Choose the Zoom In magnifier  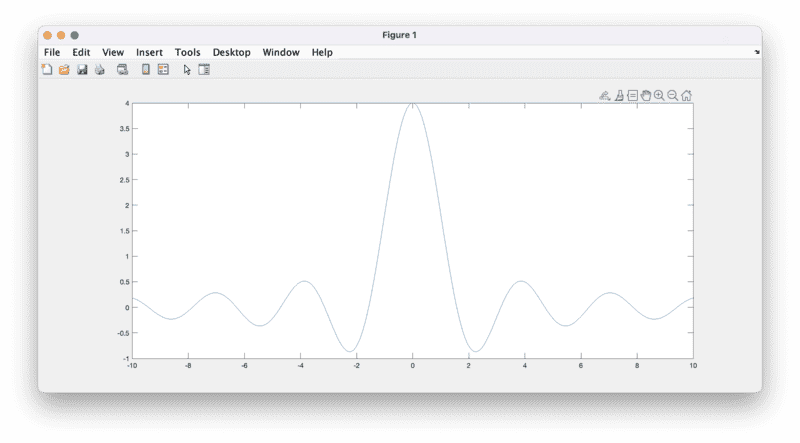point(659,95)
